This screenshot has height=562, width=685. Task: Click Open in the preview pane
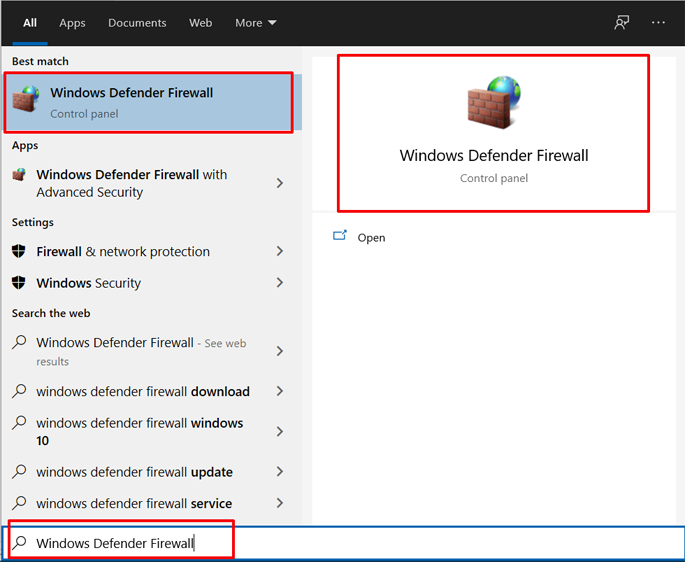point(371,238)
